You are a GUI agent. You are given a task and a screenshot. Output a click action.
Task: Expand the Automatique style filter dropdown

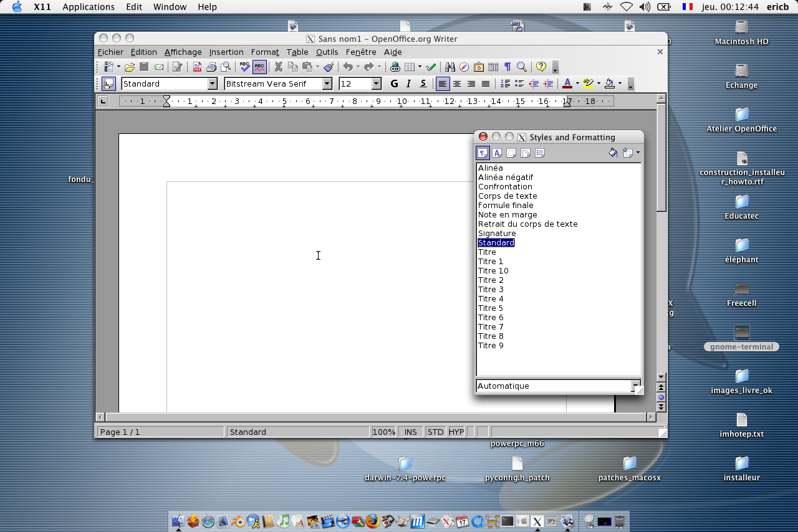[635, 386]
